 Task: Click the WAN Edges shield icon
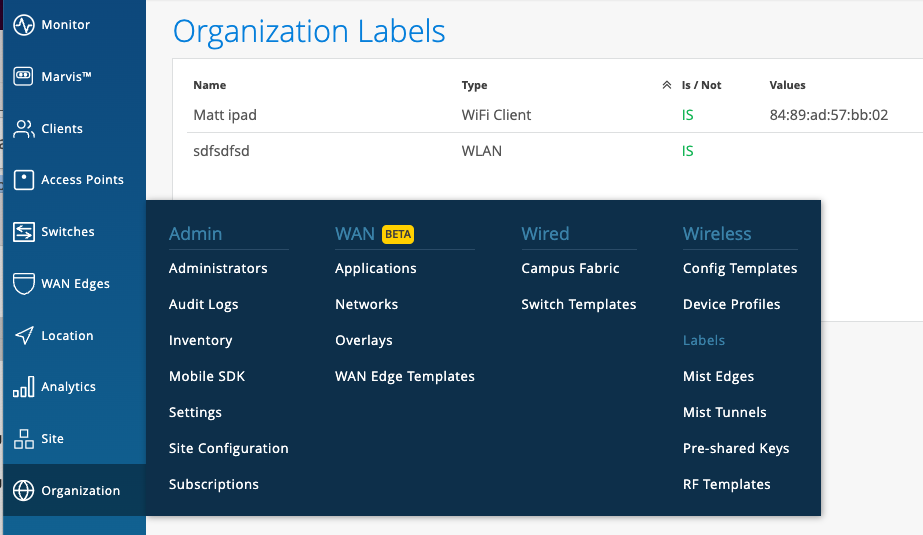24,284
